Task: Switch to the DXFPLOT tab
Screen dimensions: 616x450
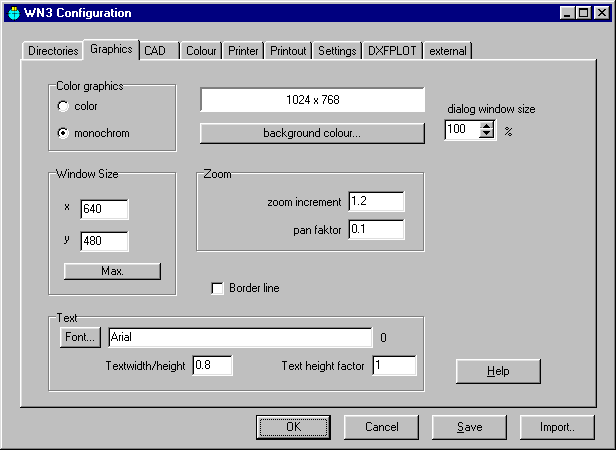Action: pyautogui.click(x=391, y=51)
